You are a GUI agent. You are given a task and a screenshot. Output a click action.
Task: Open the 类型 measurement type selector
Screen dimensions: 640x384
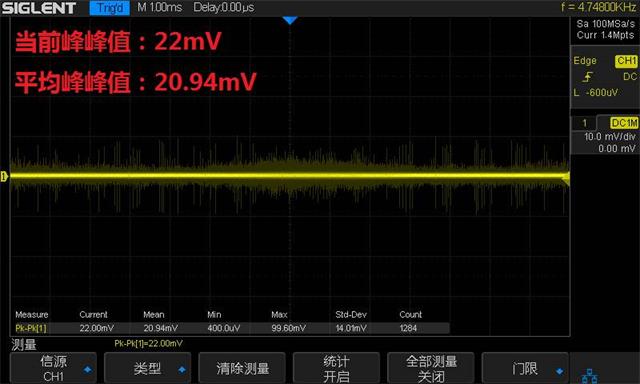click(x=147, y=368)
